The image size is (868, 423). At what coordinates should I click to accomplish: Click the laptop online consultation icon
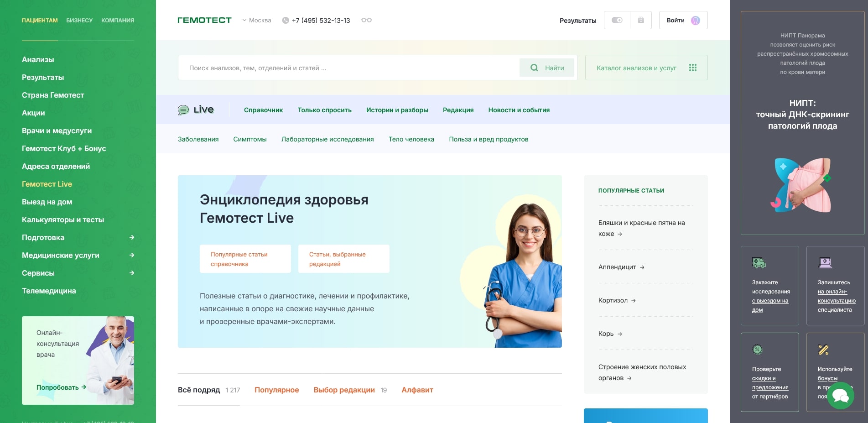point(825,263)
